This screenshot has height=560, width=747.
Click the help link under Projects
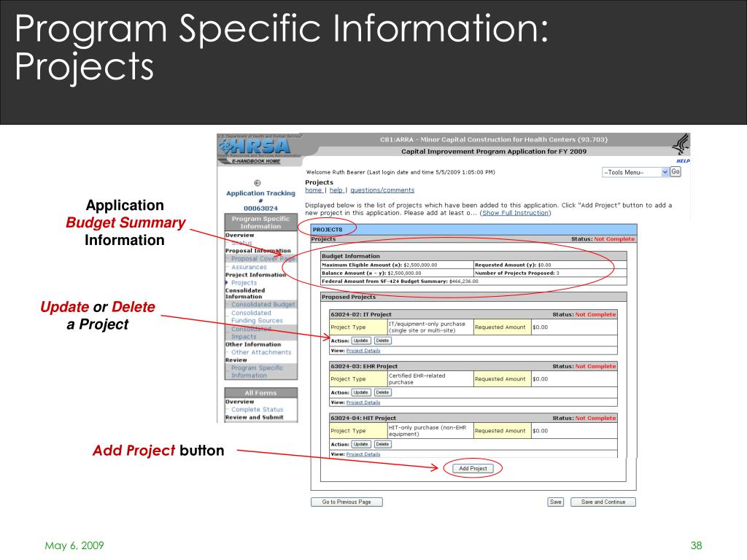pos(336,190)
